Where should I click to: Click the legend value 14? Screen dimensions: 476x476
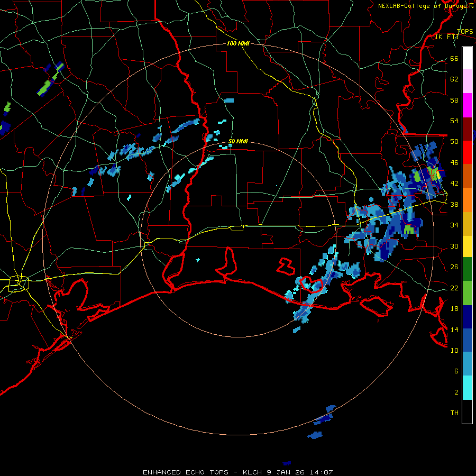454,329
